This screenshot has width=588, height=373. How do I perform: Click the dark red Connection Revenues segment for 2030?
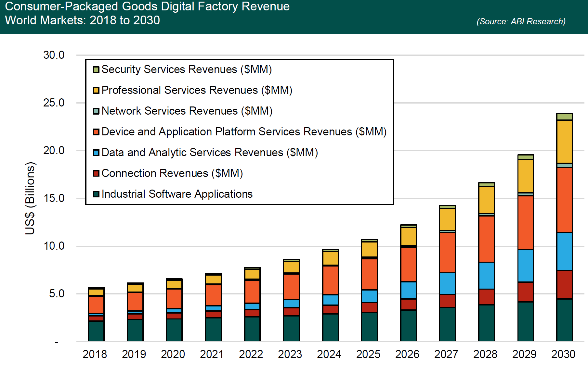564,285
